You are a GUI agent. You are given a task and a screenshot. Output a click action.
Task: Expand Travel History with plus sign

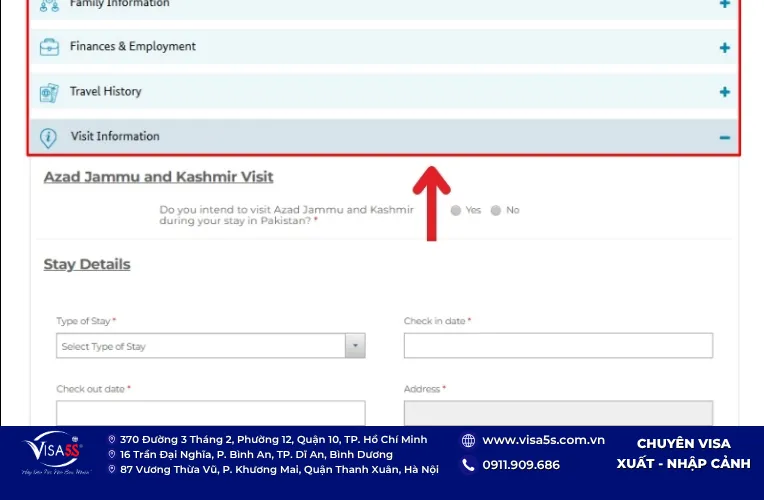[x=725, y=92]
